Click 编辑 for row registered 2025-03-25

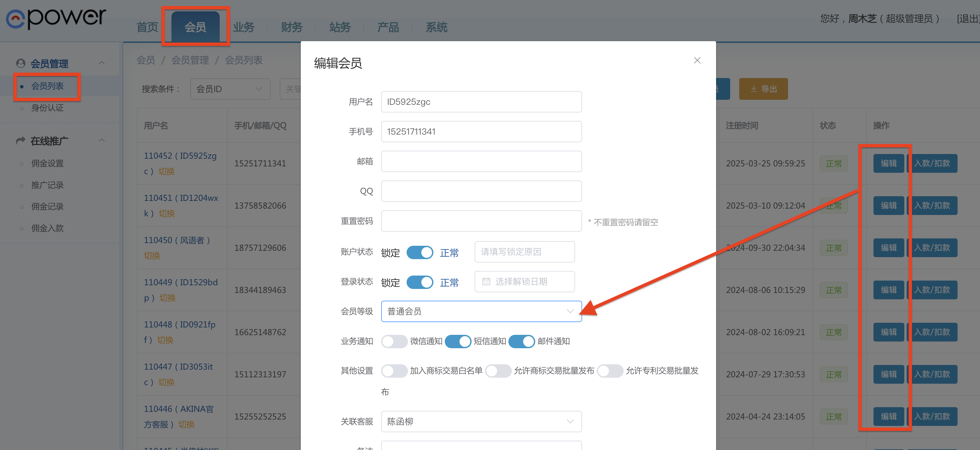pyautogui.click(x=888, y=164)
